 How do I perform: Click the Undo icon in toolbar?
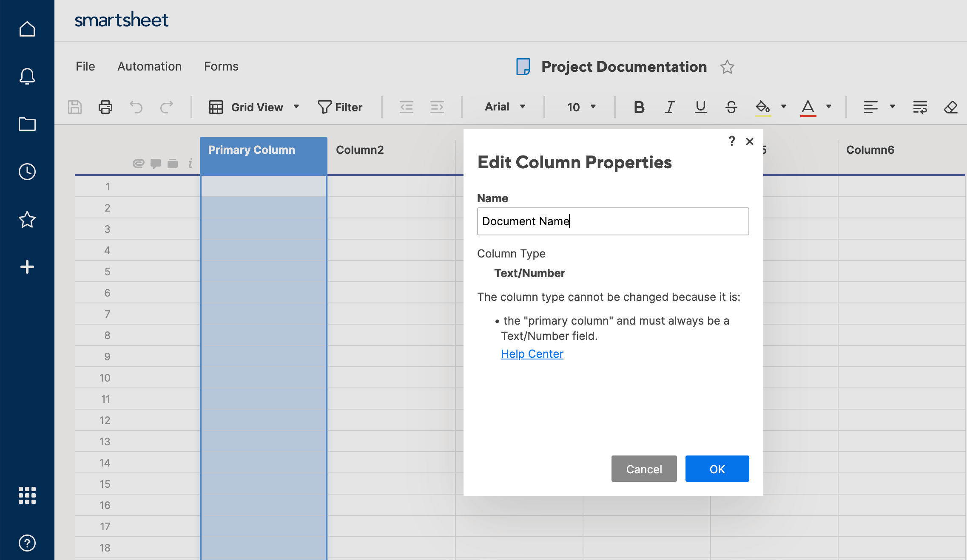[x=136, y=107]
